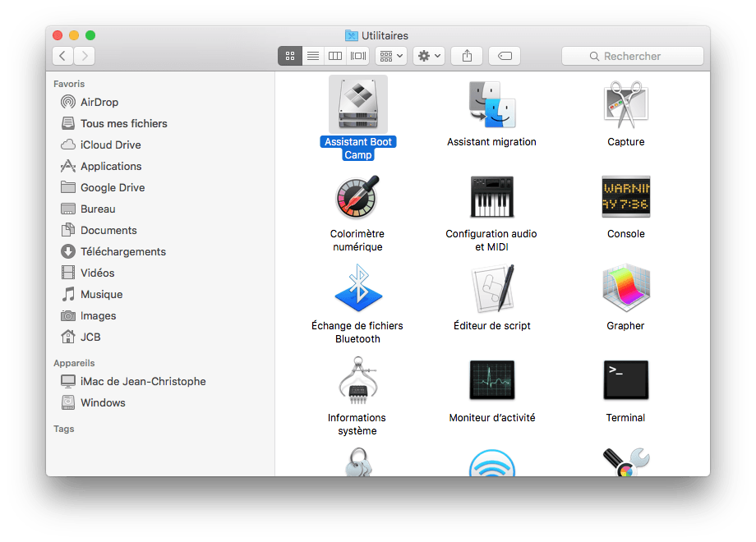Open Musique in the sidebar
756x542 pixels.
coord(92,294)
